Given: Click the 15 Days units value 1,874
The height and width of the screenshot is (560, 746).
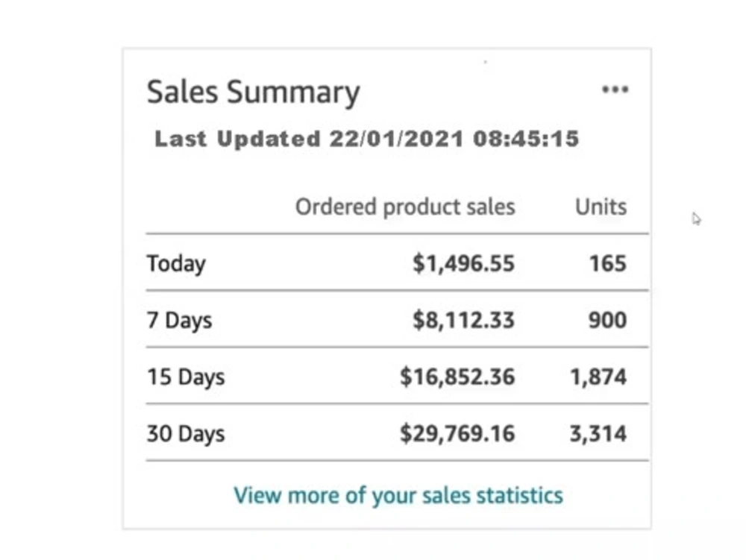Looking at the screenshot, I should pyautogui.click(x=598, y=377).
